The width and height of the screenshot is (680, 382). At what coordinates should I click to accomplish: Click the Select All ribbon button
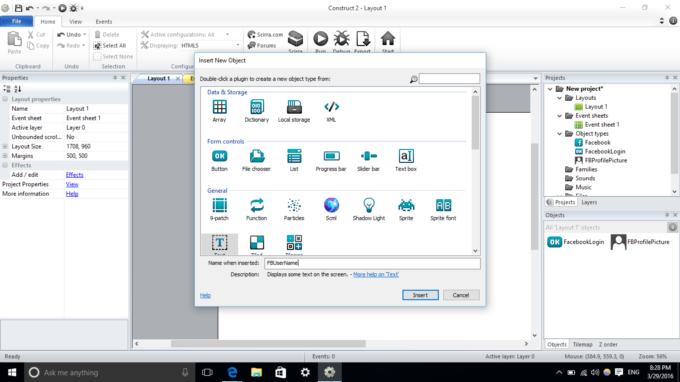pos(110,46)
